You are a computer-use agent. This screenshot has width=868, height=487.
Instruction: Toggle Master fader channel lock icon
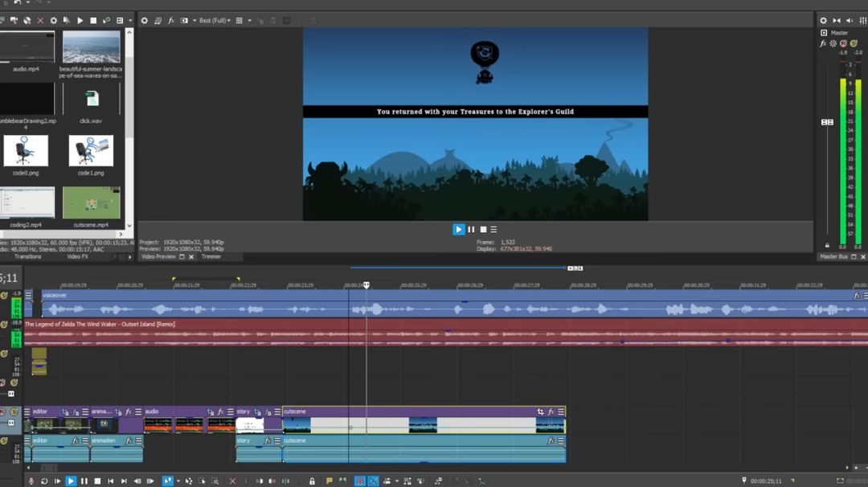pyautogui.click(x=827, y=244)
